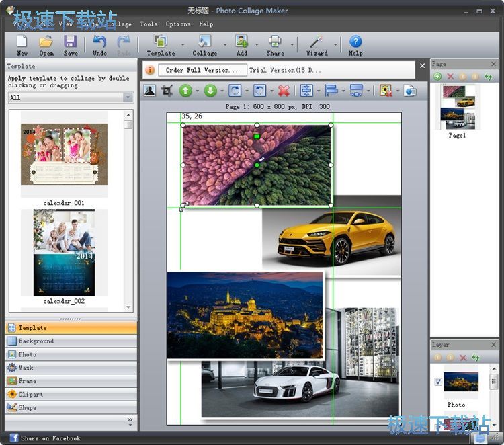Toggle the Photo layer visibility checkbox
This screenshot has height=445, width=504.
tap(438, 382)
